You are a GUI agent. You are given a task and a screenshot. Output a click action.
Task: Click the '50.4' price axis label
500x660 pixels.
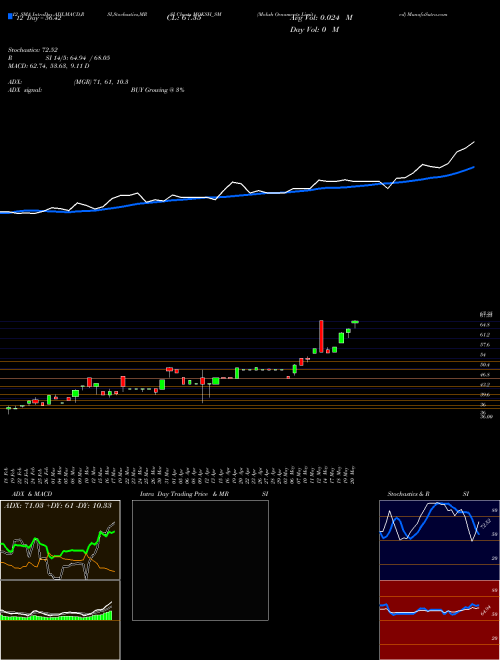point(484,365)
